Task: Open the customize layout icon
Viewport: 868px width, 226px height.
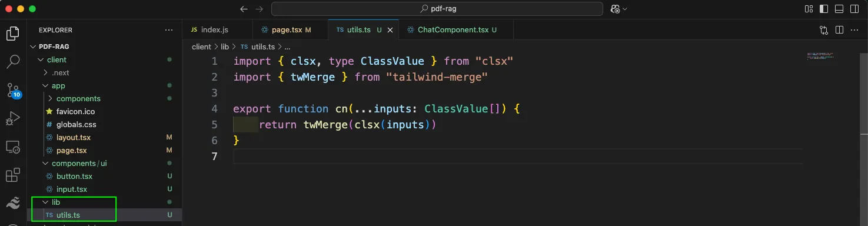Action: pyautogui.click(x=808, y=9)
